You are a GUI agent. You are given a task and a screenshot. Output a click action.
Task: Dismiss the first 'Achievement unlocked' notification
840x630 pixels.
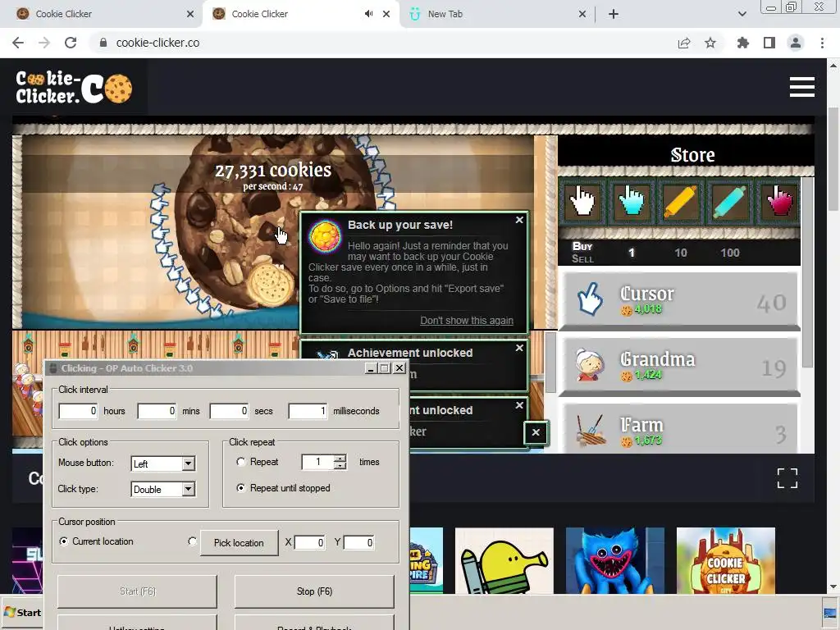point(519,348)
